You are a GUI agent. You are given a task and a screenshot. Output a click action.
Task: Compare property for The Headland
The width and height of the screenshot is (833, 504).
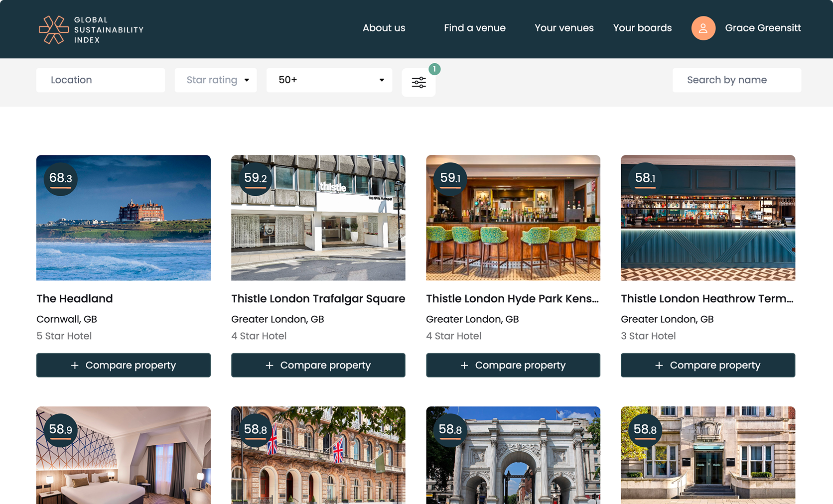(124, 365)
